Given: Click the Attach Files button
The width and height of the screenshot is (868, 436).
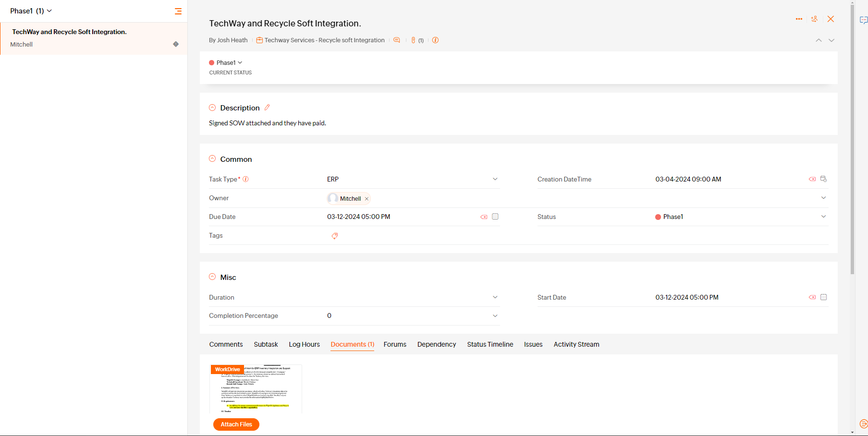Looking at the screenshot, I should coord(236,424).
